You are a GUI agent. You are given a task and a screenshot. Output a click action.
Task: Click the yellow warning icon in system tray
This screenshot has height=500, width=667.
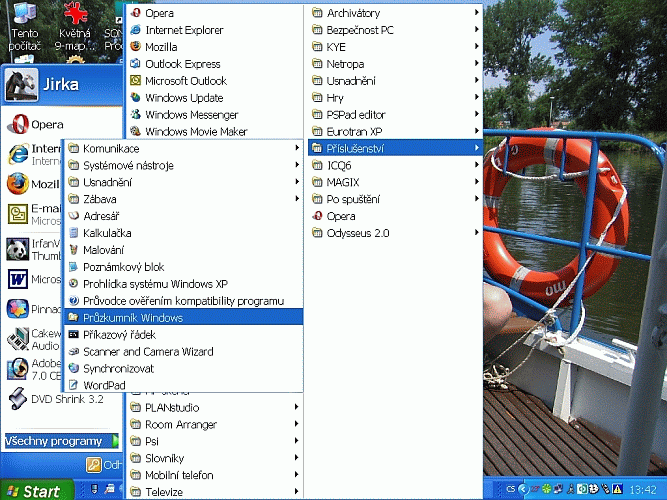617,489
